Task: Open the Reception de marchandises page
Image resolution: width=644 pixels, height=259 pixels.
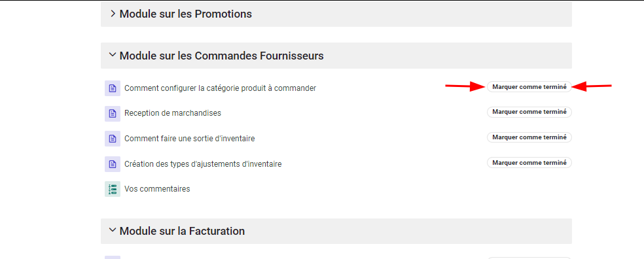Action: click(173, 113)
